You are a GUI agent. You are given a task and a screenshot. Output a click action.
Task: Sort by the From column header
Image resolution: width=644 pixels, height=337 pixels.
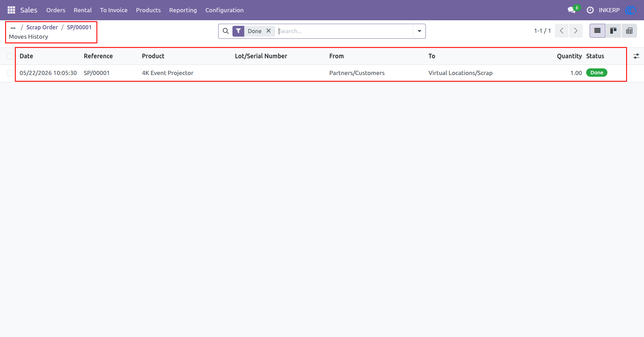[x=337, y=56]
